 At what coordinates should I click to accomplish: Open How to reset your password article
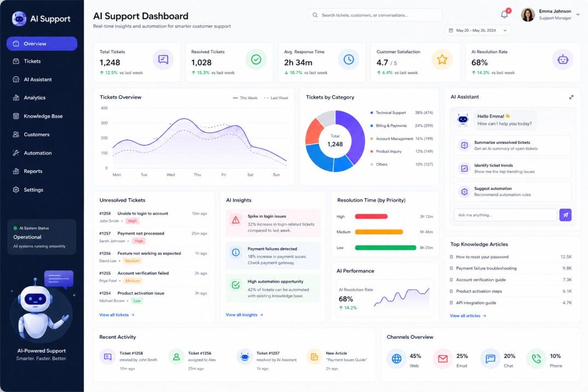coord(511,257)
